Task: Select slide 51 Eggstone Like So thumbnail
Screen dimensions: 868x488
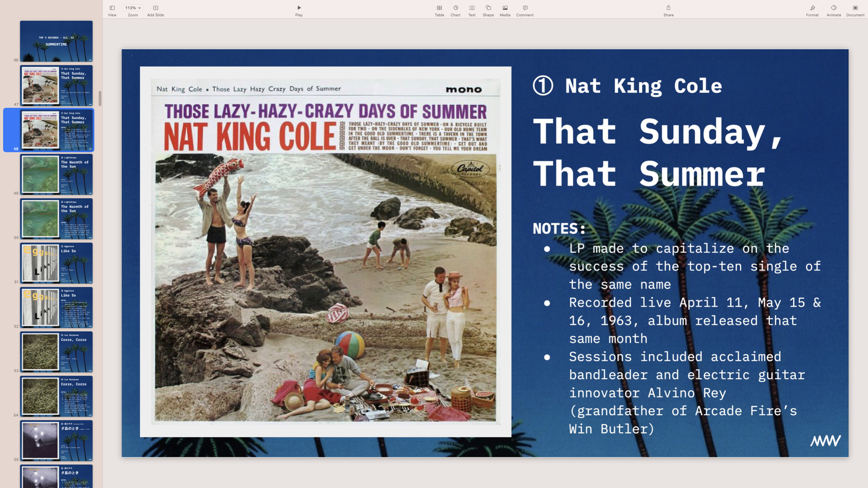Action: (56, 263)
